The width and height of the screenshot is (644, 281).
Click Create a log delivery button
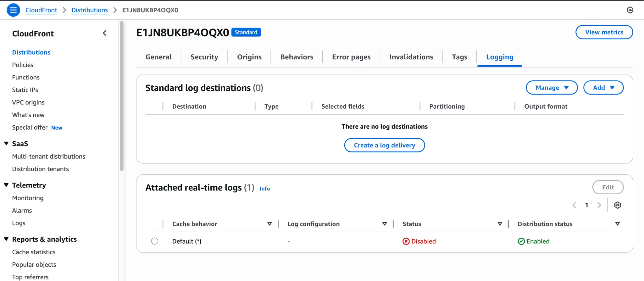(384, 145)
